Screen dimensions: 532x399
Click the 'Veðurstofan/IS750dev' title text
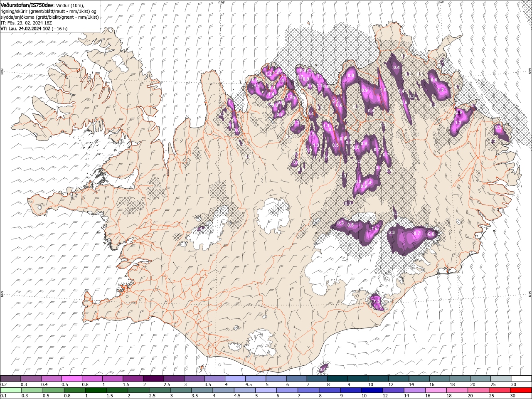click(27, 5)
